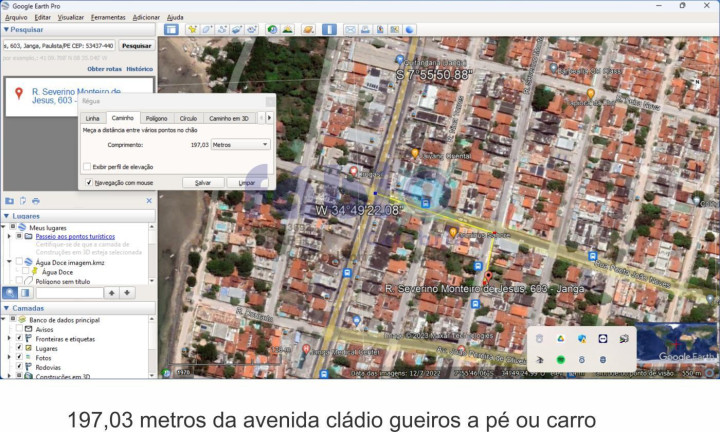Viewport: 720px width, 432px height.
Task: Toggle the sidebar panel toolbar button
Action: pyautogui.click(x=171, y=29)
